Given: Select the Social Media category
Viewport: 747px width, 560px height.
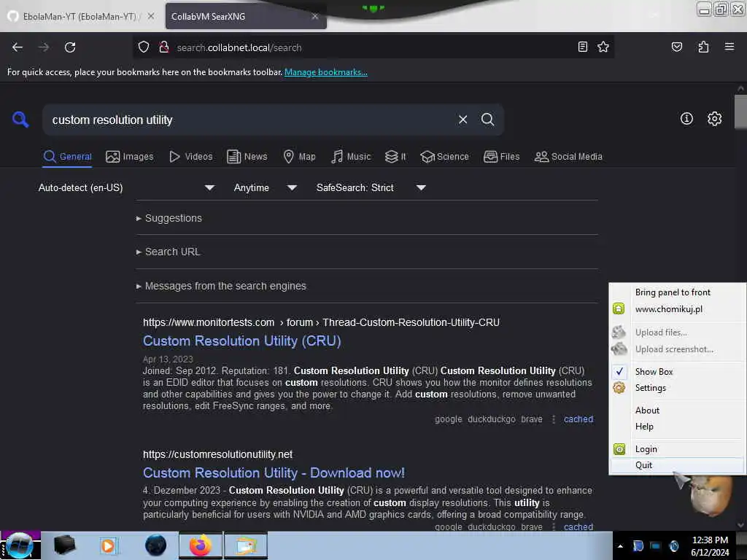Looking at the screenshot, I should click(x=568, y=157).
